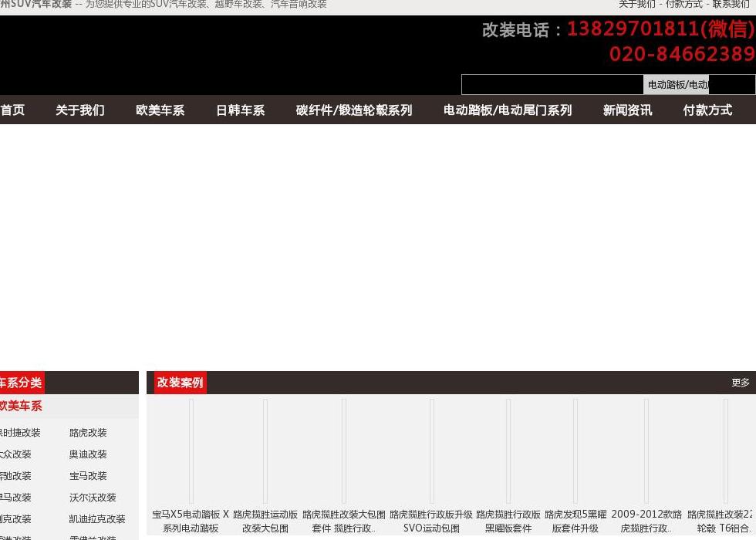The width and height of the screenshot is (756, 540).
Task: Click 更多 in the 改装案例 header
Action: (740, 383)
